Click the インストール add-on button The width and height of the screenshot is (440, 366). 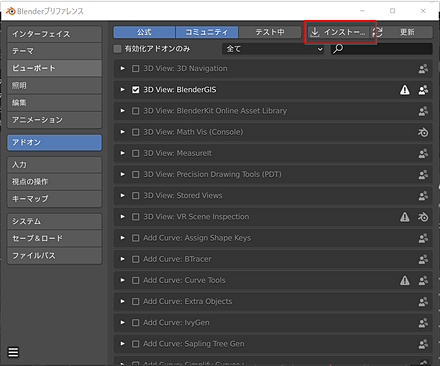click(338, 32)
